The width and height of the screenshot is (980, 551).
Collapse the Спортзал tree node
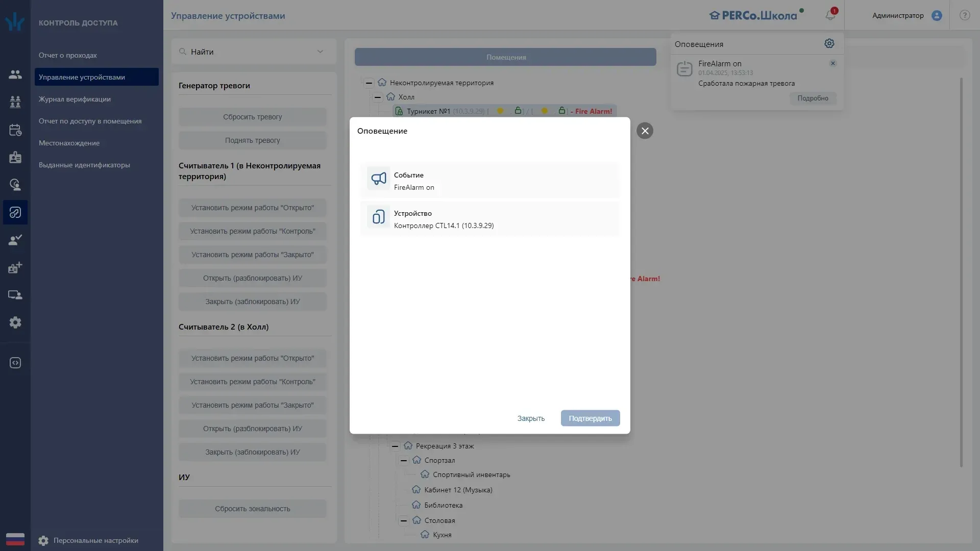click(x=404, y=460)
